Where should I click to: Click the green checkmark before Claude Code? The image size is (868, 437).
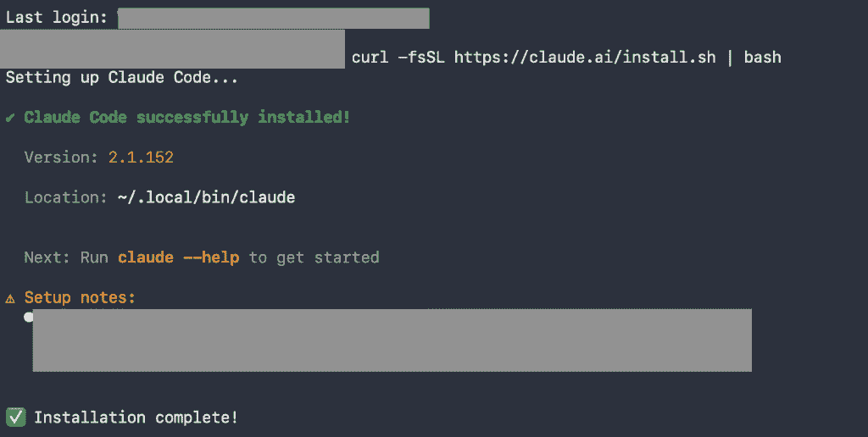pyautogui.click(x=10, y=118)
